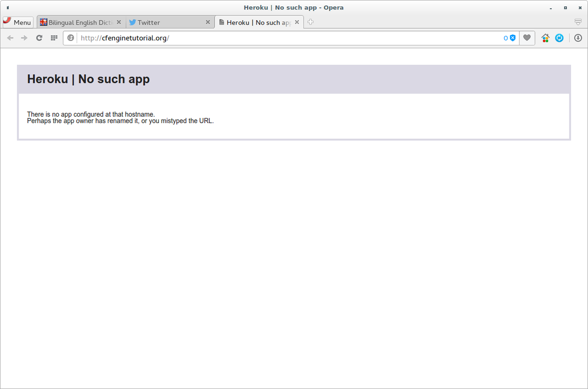The width and height of the screenshot is (588, 389).
Task: Click the blue sync extension icon
Action: click(x=559, y=38)
